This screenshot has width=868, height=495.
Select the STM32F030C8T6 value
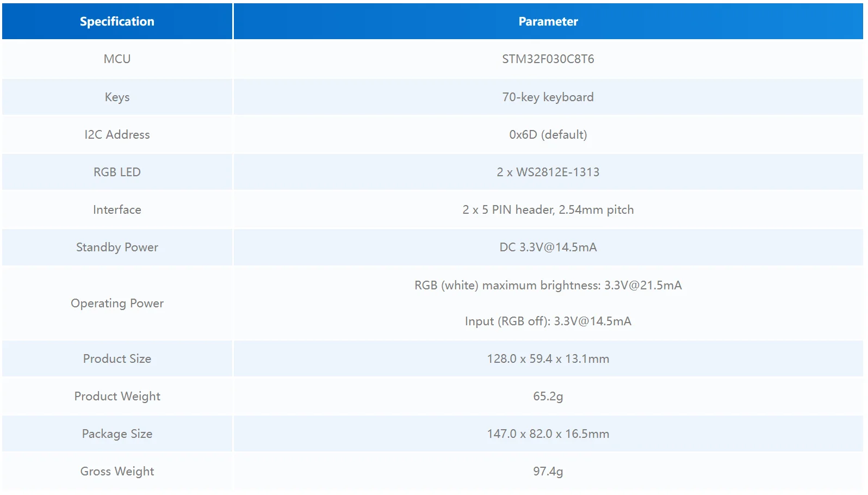(x=548, y=59)
